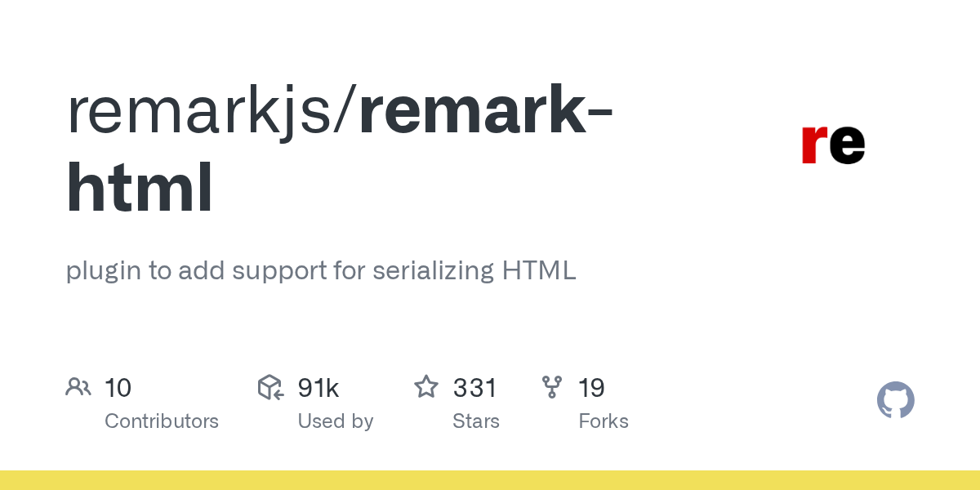980x490 pixels.
Task: Open the Used by label
Action: click(x=336, y=421)
